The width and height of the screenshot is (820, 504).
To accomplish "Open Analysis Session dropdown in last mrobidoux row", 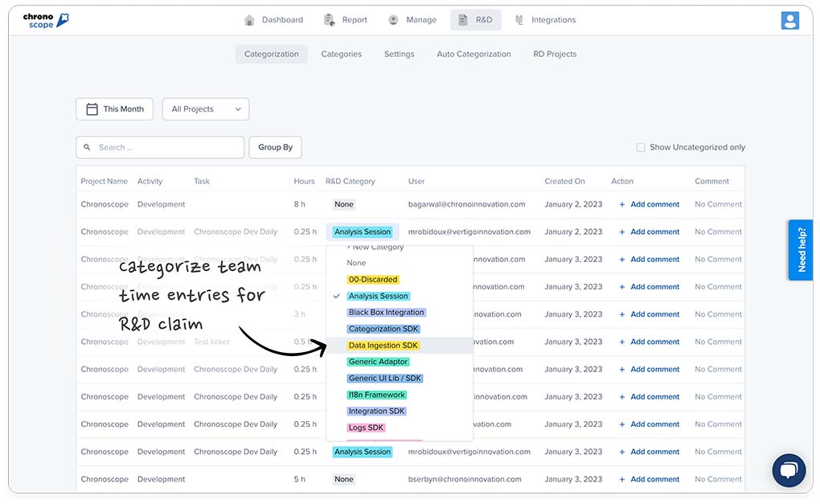I will (x=363, y=452).
